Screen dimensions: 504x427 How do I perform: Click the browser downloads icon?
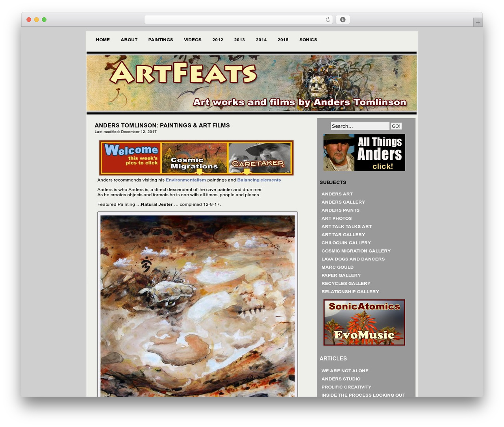coord(343,20)
